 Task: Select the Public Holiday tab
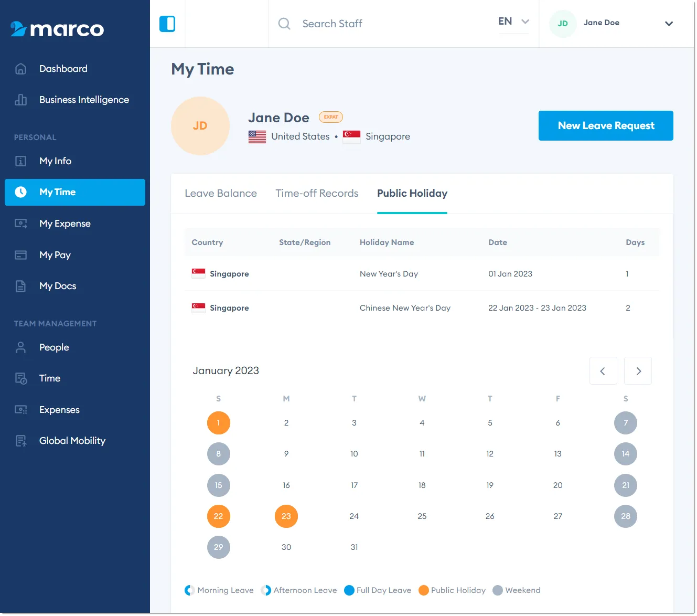[412, 193]
